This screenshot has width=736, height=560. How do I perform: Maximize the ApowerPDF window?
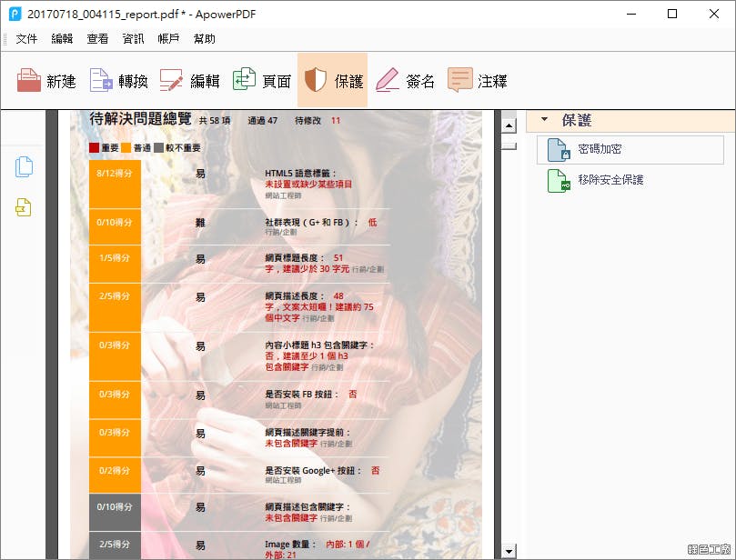(672, 14)
